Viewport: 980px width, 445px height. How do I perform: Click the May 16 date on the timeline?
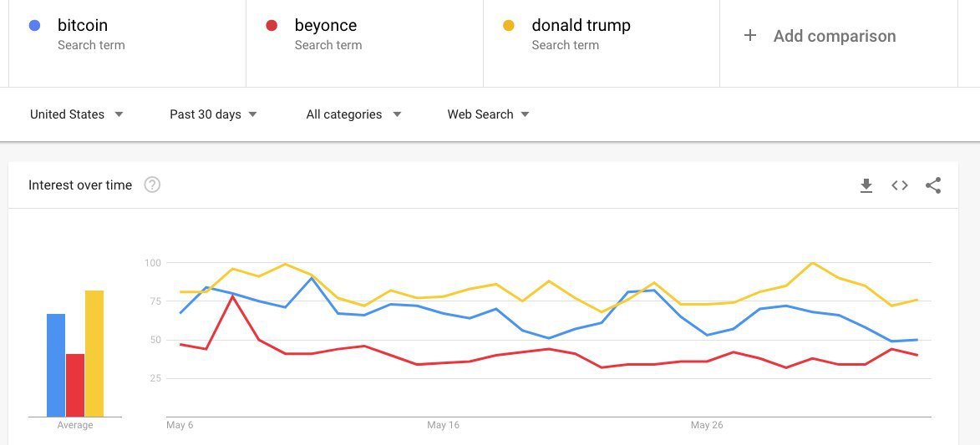click(443, 426)
